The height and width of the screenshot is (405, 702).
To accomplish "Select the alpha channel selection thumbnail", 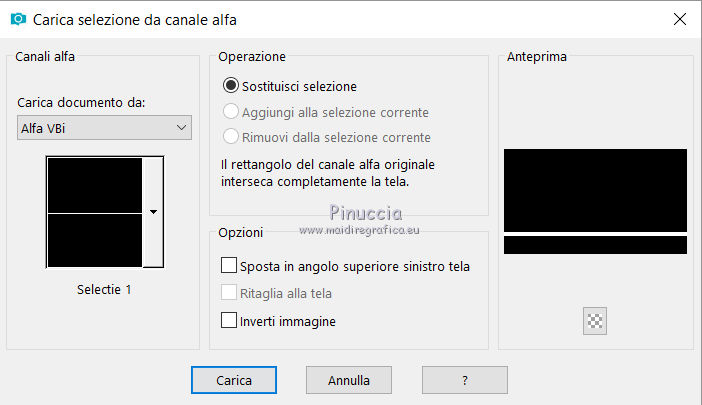I will (x=95, y=211).
